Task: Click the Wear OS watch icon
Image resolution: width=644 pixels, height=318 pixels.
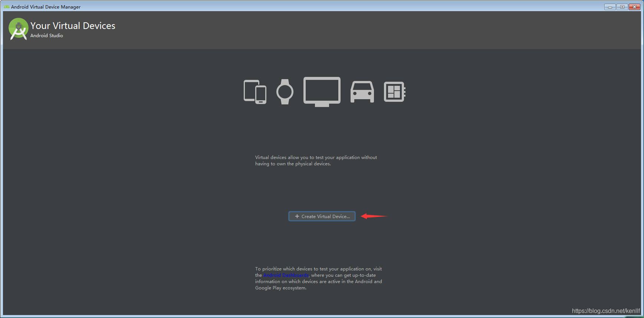Action: [285, 92]
